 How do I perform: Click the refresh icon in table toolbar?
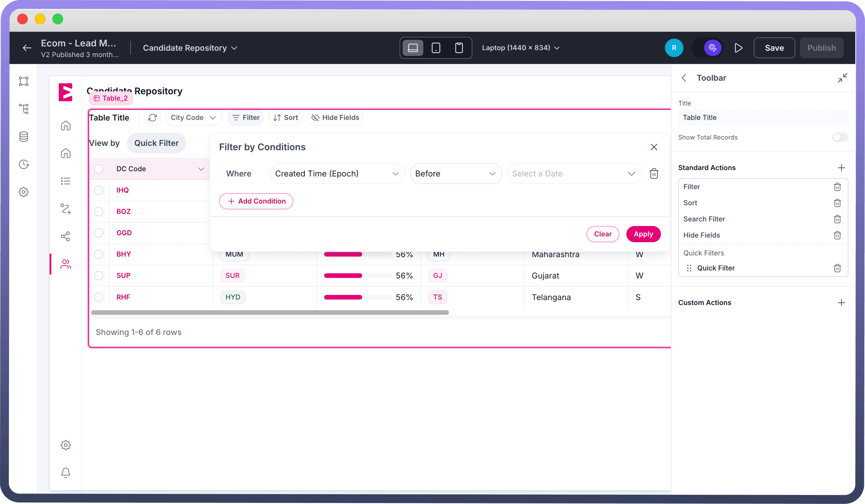click(x=152, y=118)
